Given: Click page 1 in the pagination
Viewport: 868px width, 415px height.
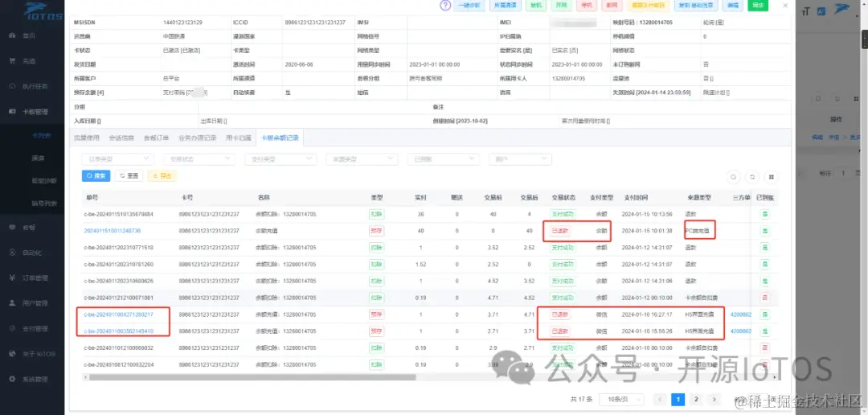Looking at the screenshot, I should tap(678, 399).
